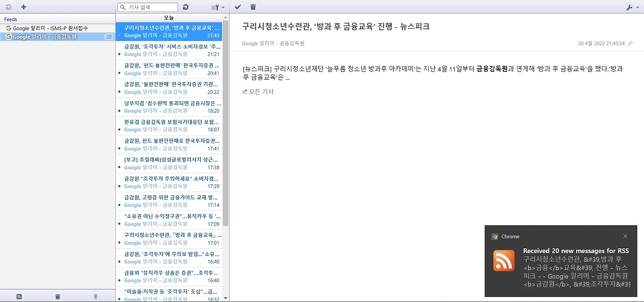644x302 pixels.
Task: Click the RSS icon on bottom status bar
Action: pyautogui.click(x=19, y=296)
